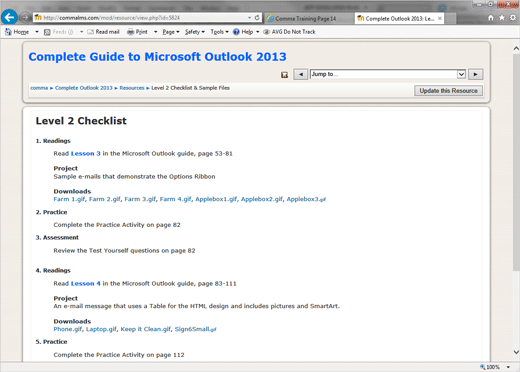Click the Update this Resource button
Image resolution: width=520 pixels, height=372 pixels.
448,91
